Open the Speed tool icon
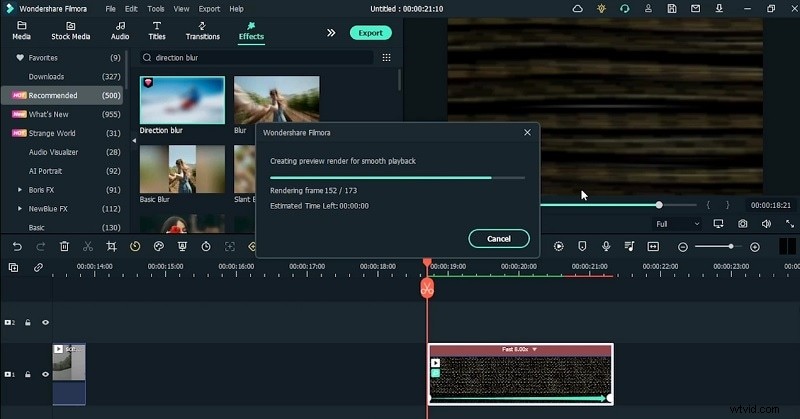Screen dimensions: 800x419 pos(135,247)
